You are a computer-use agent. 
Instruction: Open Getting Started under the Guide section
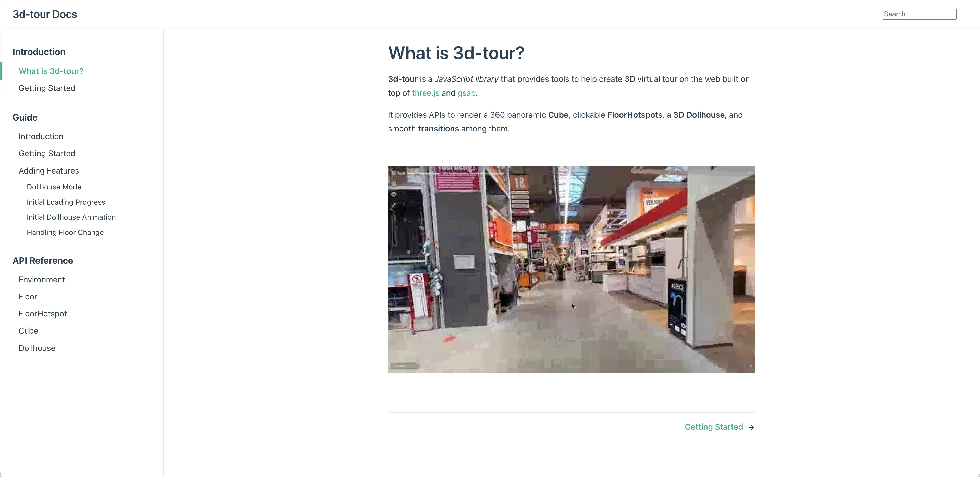click(x=47, y=153)
